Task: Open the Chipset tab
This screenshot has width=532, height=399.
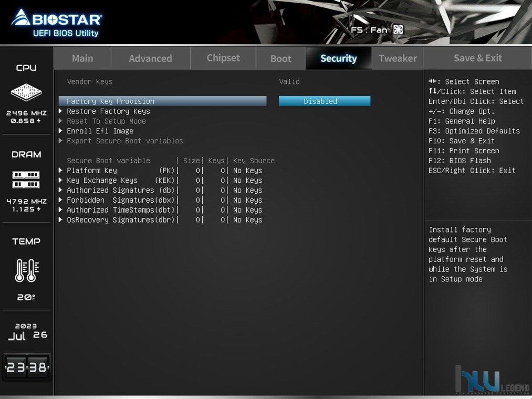Action: 223,58
